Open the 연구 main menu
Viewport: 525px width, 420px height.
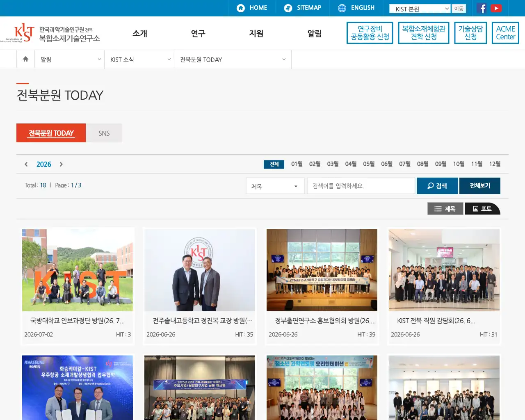pyautogui.click(x=198, y=33)
